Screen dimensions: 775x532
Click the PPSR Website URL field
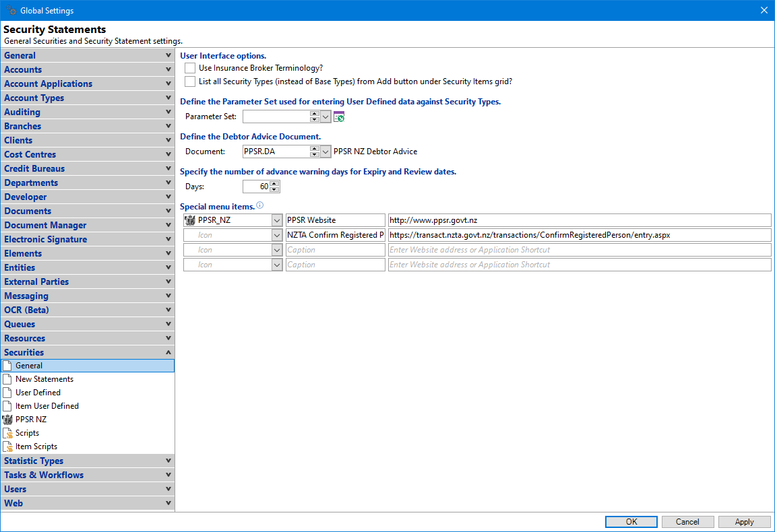point(579,220)
